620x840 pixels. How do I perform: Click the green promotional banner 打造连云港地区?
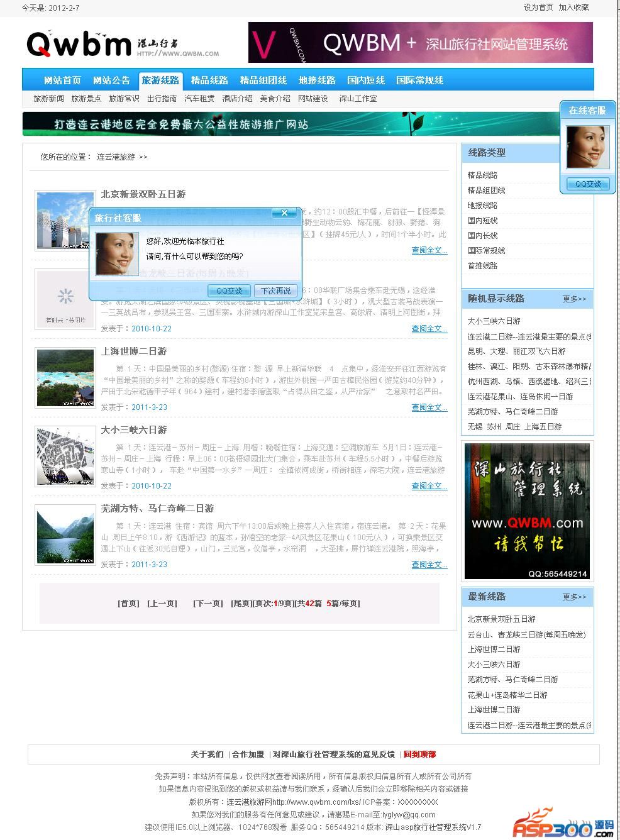(291, 124)
